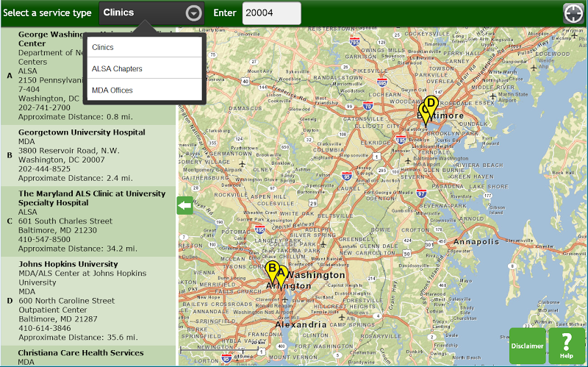Click address 601 South Charles Street
The width and height of the screenshot is (588, 367).
point(65,221)
